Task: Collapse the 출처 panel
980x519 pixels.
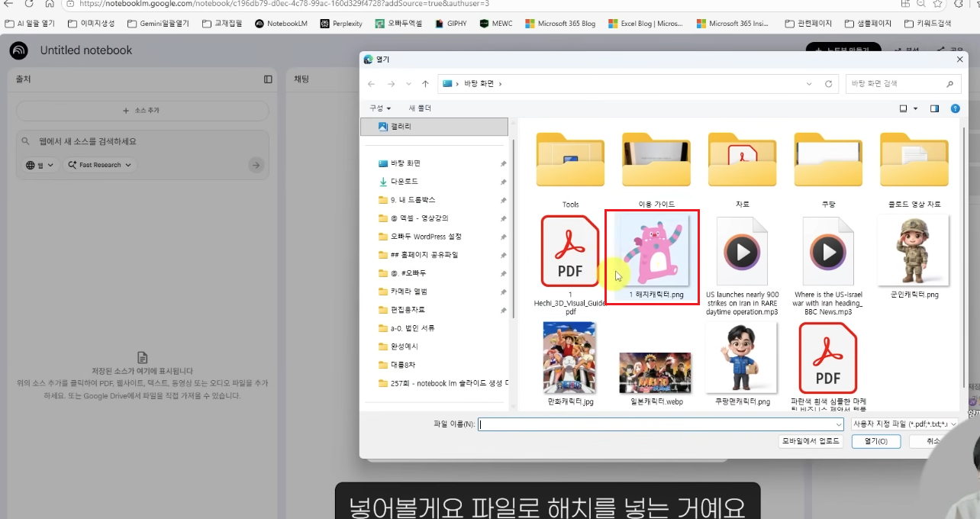Action: [x=268, y=79]
